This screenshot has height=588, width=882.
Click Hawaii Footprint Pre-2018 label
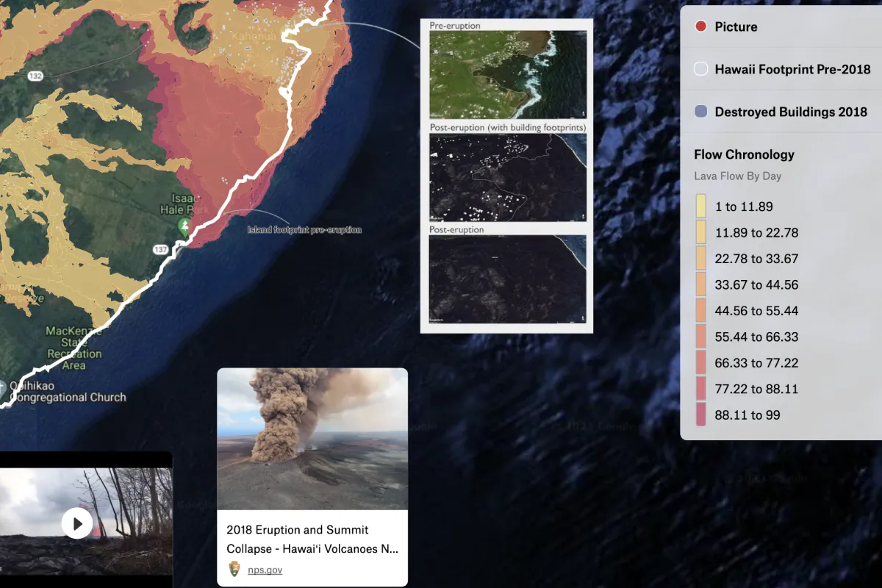792,69
